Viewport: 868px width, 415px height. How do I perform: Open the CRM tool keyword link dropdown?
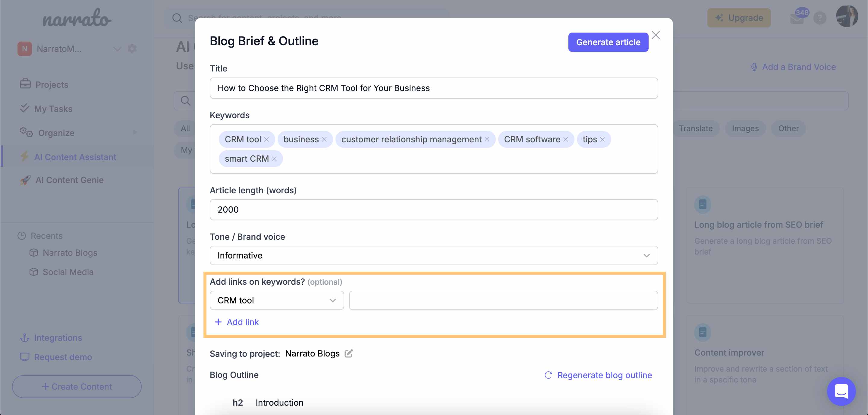point(276,300)
